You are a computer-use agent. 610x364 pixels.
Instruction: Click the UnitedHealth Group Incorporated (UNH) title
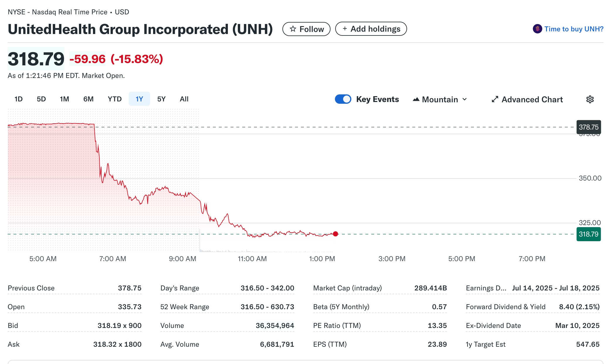[140, 29]
